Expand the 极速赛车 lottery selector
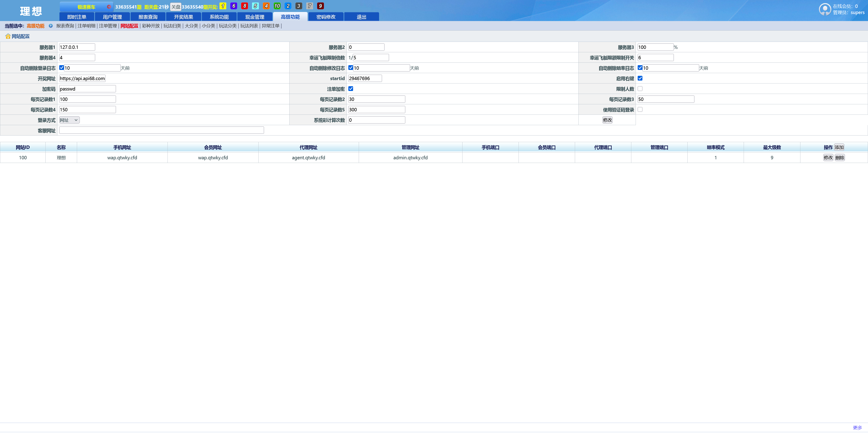This screenshot has width=868, height=434. pyautogui.click(x=87, y=7)
